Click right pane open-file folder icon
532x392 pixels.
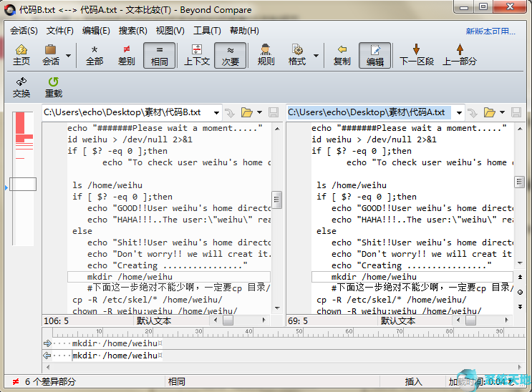point(490,112)
